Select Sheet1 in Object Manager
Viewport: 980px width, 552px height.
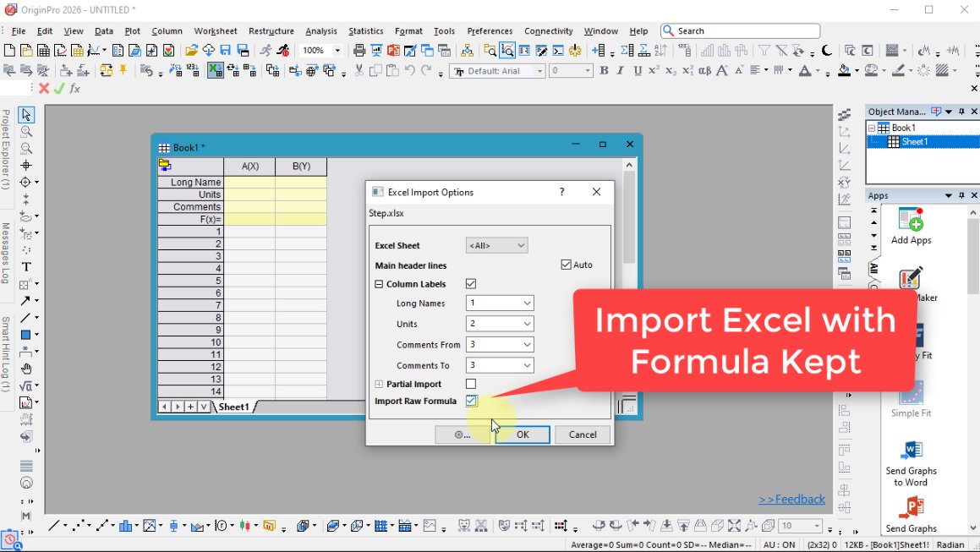pyautogui.click(x=914, y=142)
